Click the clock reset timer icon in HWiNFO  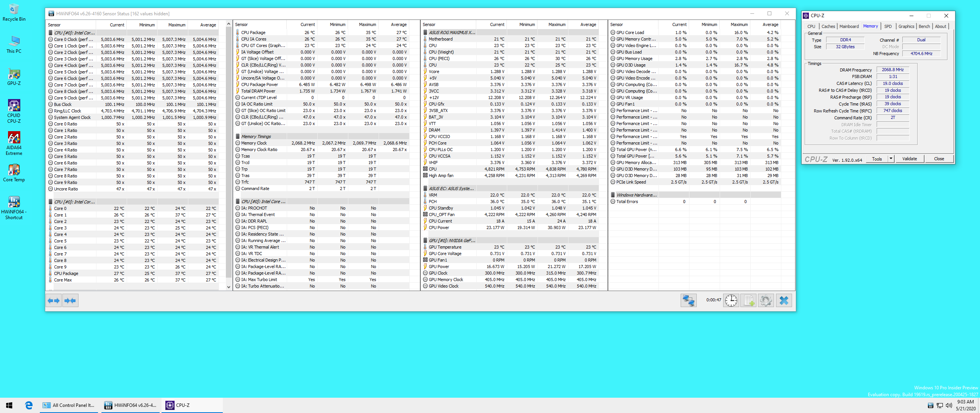tap(731, 301)
